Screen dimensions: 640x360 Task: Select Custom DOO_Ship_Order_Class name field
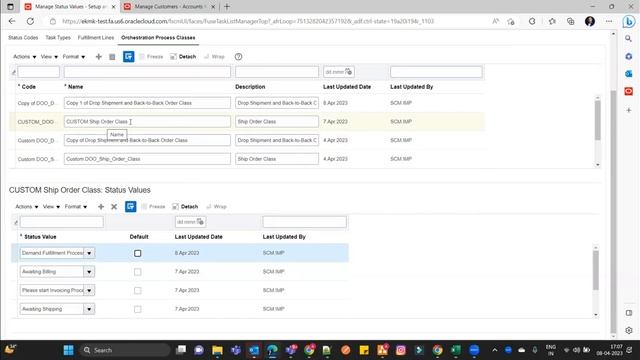coord(147,159)
